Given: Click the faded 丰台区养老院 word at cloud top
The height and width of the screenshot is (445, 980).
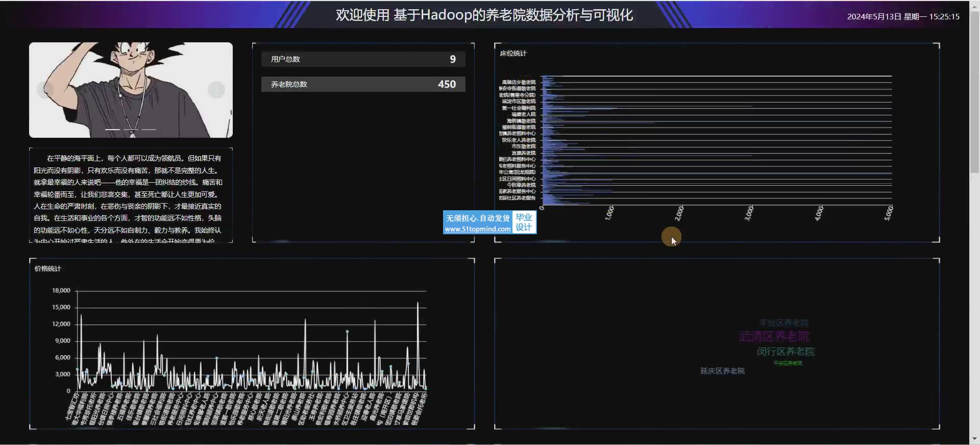Looking at the screenshot, I should [x=783, y=323].
